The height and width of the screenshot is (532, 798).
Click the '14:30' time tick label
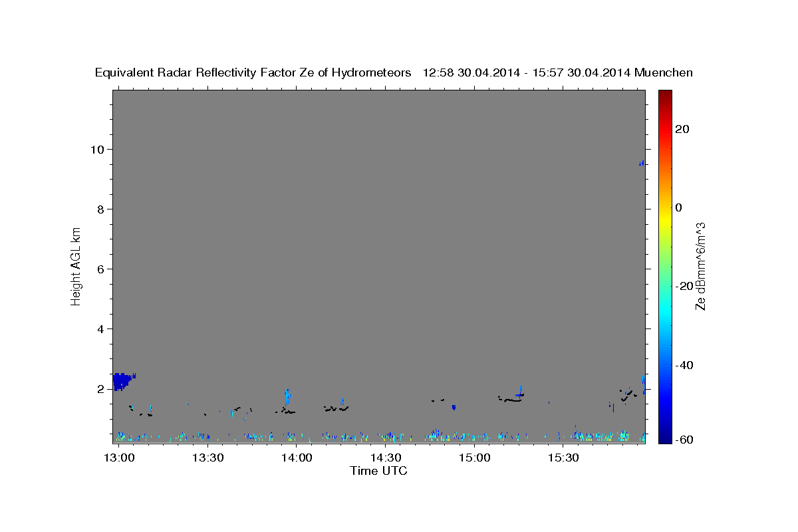(386, 458)
